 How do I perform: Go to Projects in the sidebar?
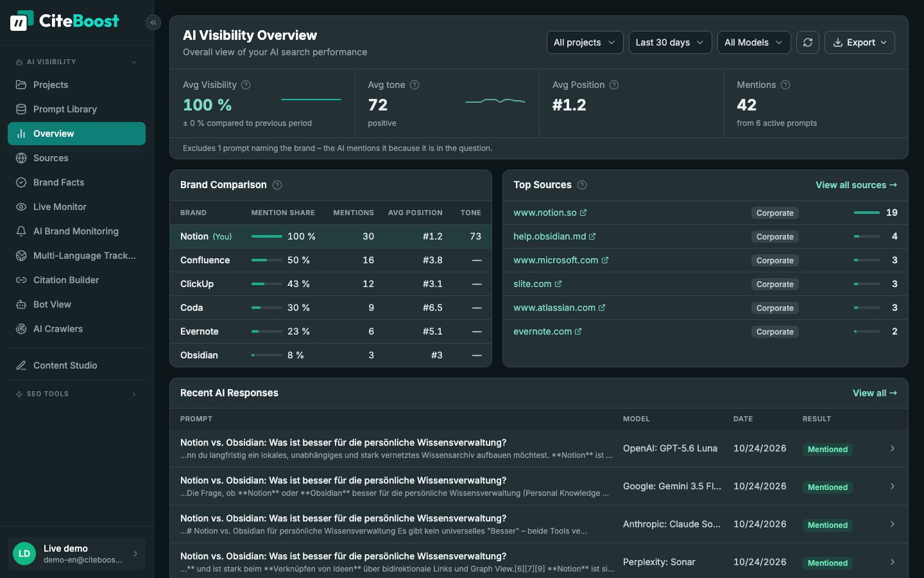point(76,85)
